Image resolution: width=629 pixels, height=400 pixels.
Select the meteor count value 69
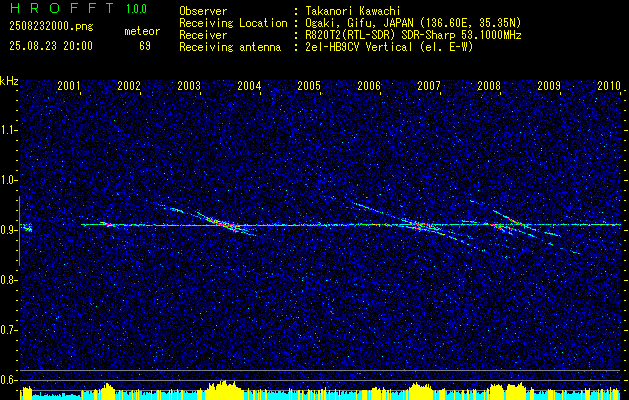point(145,46)
